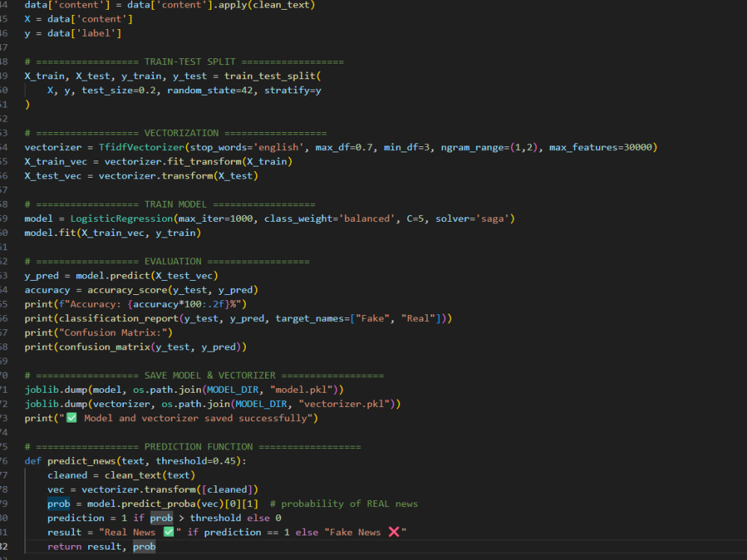Click the "model.pkl" string
747x560 pixels.
tap(301, 390)
